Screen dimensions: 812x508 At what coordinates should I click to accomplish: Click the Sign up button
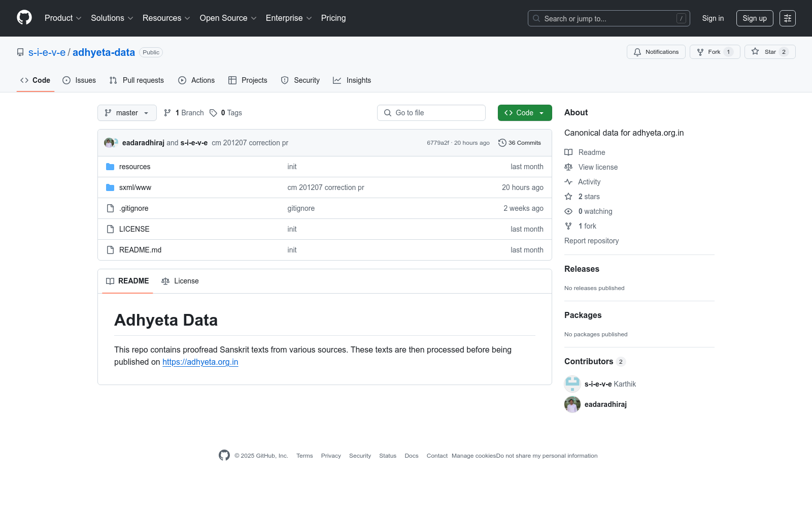click(755, 18)
